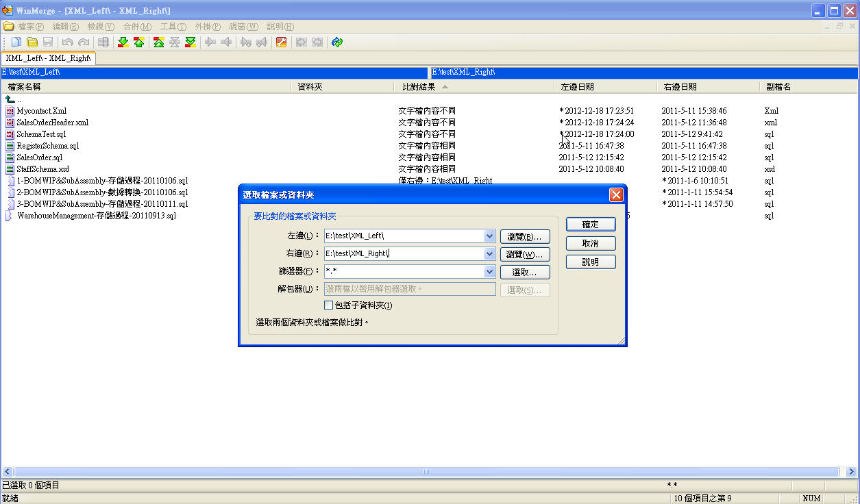
Task: Sort by the 比對結果 column header
Action: 474,87
